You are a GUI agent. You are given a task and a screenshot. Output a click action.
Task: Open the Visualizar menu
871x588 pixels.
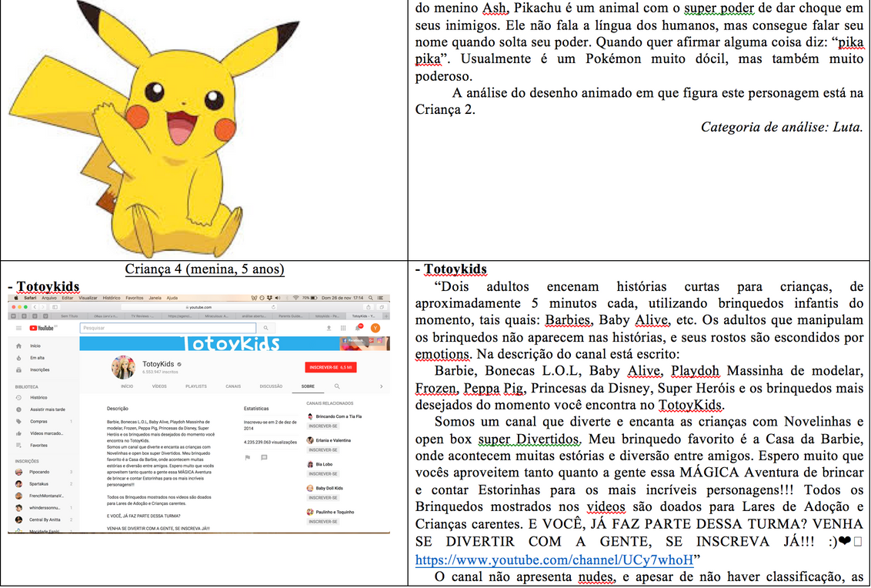(88, 298)
